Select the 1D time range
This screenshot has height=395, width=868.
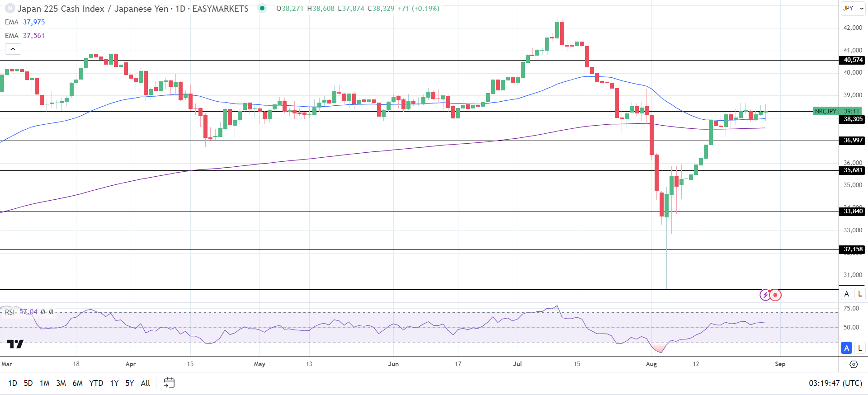pyautogui.click(x=13, y=383)
